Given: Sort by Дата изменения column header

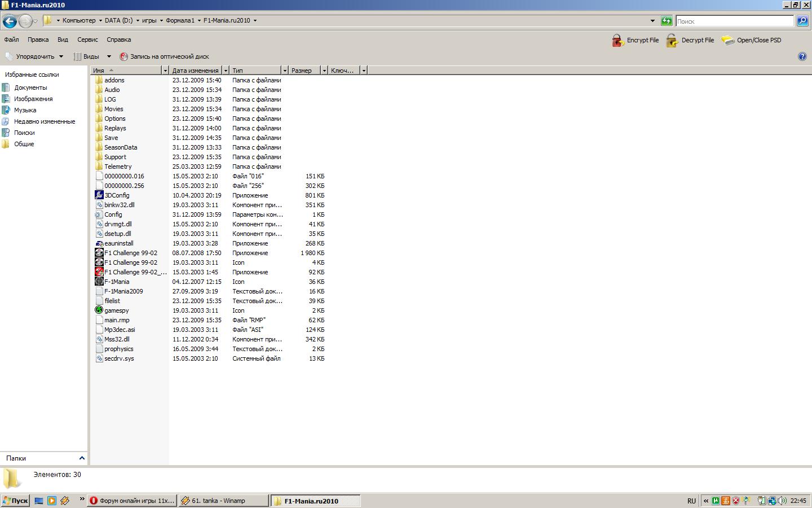Looking at the screenshot, I should point(195,71).
